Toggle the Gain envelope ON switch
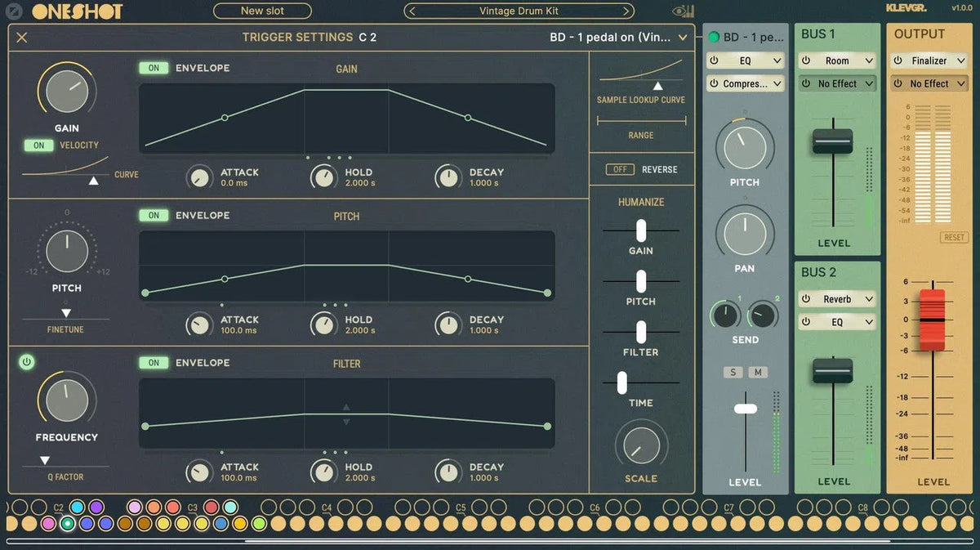Viewport: 980px width, 550px height. (x=154, y=68)
